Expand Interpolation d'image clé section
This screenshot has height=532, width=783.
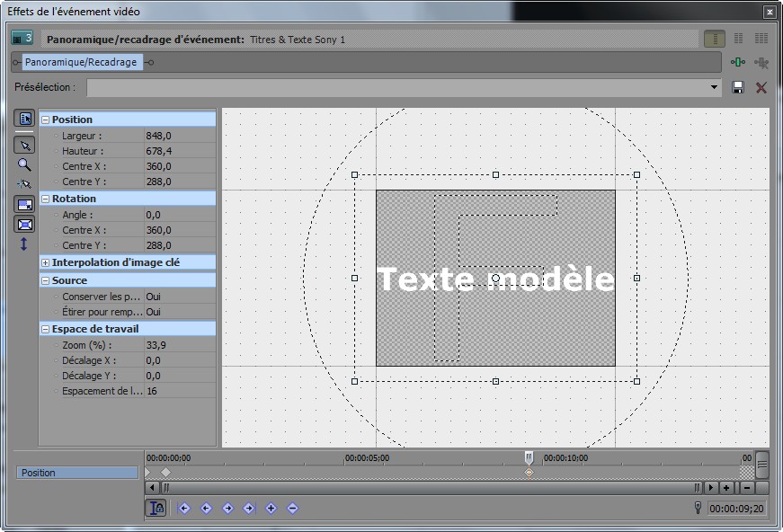point(46,262)
